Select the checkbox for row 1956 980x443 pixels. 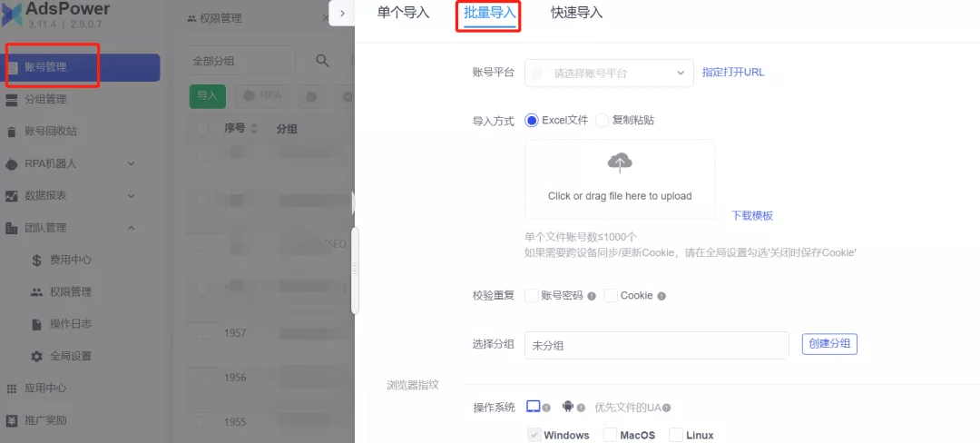203,378
